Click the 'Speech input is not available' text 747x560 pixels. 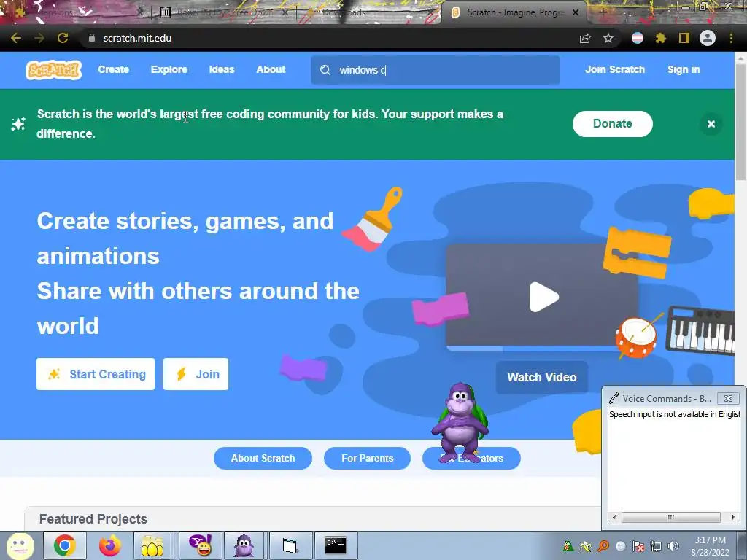(674, 414)
